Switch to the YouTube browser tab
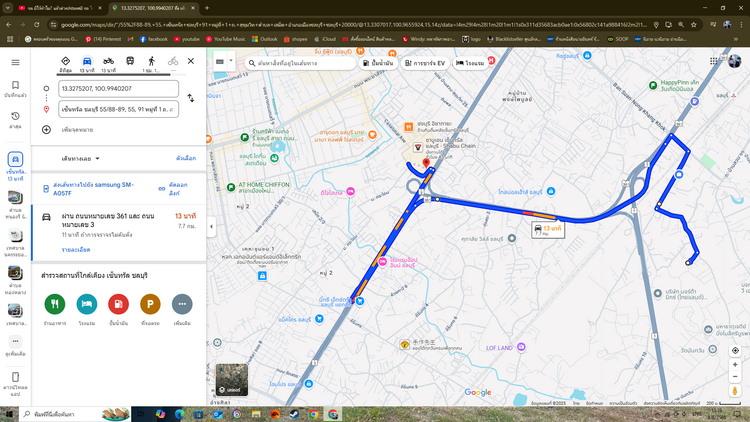Viewport: 750px width, 422px height. click(x=60, y=8)
